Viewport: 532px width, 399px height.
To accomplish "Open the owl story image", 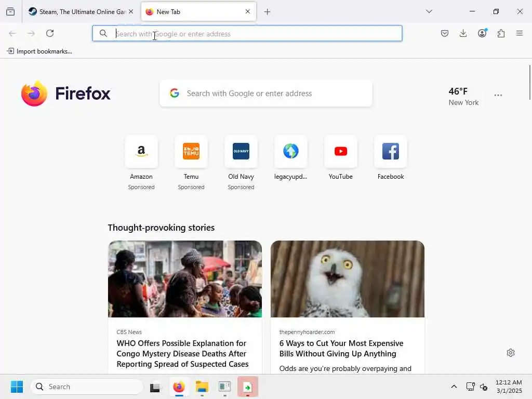I will 348,279.
